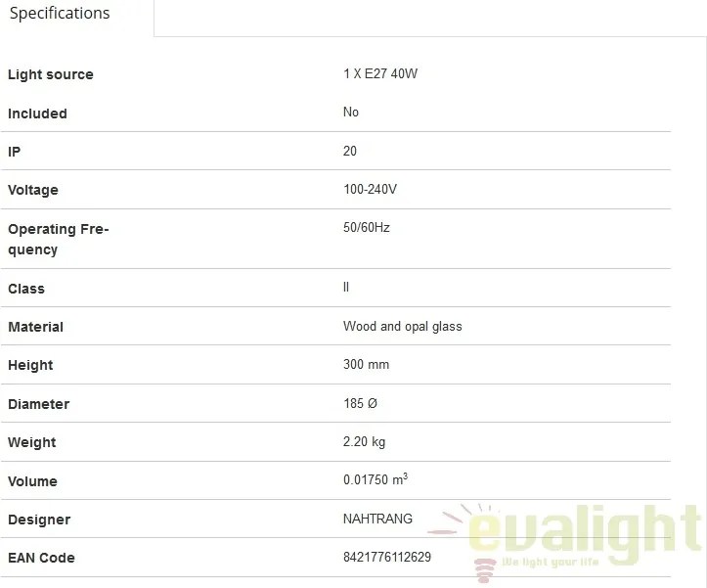Click the Included No value
707x588 pixels.
click(351, 112)
